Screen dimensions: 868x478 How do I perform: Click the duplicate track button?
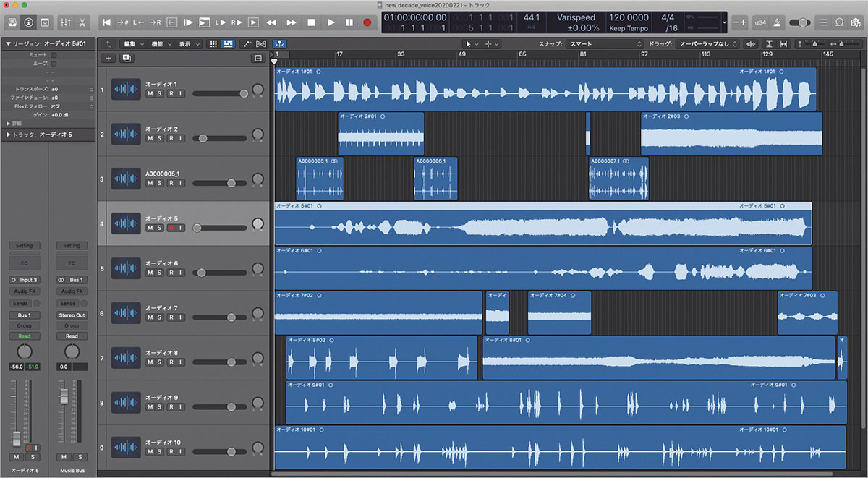(x=127, y=58)
